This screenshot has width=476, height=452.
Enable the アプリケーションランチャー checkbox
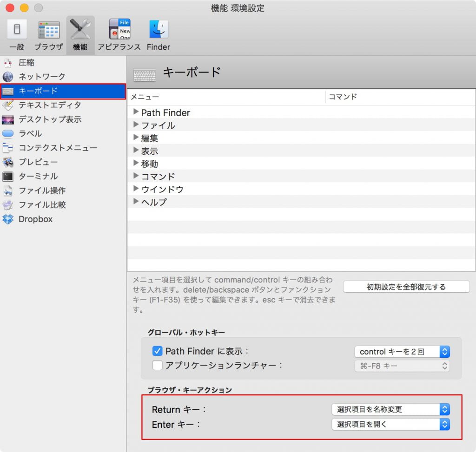point(157,365)
